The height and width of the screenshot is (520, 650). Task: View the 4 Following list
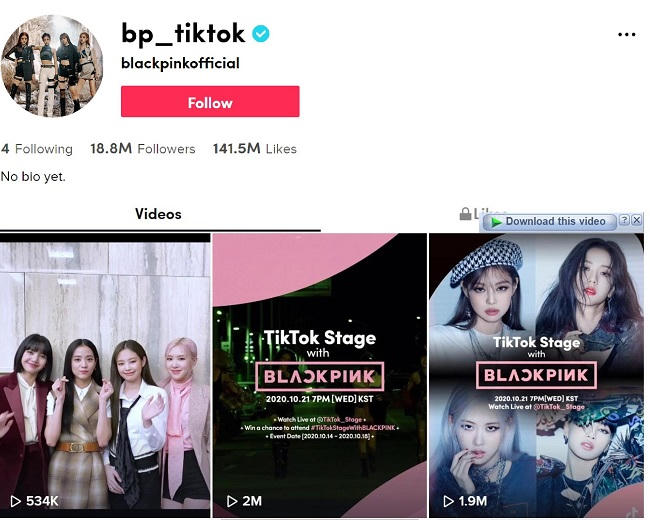[37, 149]
